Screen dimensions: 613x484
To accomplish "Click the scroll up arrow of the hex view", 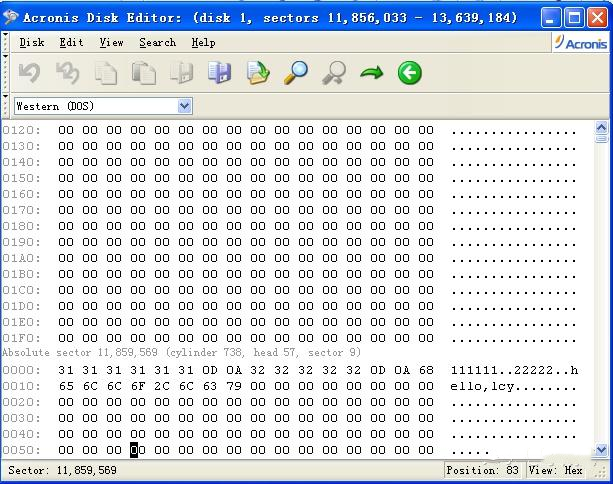I will pyautogui.click(x=602, y=128).
